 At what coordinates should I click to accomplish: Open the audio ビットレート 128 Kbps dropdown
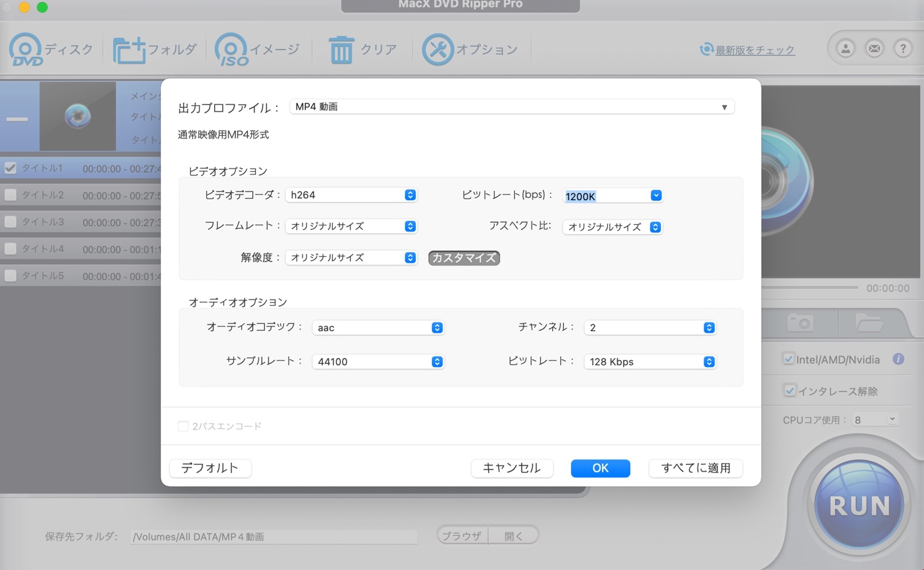tap(649, 361)
